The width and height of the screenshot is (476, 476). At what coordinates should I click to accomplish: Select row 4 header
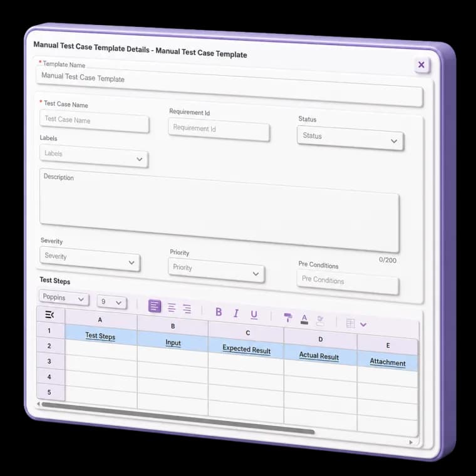(x=49, y=377)
